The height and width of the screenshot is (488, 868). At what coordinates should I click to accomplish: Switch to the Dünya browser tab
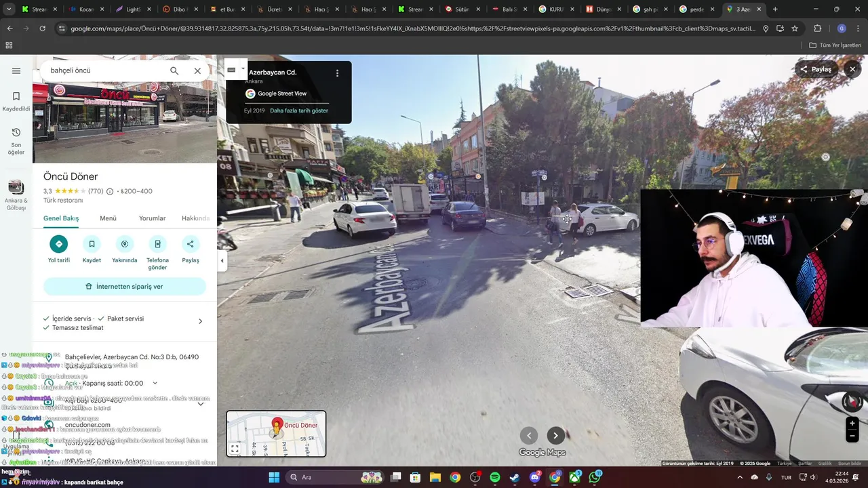pos(603,9)
